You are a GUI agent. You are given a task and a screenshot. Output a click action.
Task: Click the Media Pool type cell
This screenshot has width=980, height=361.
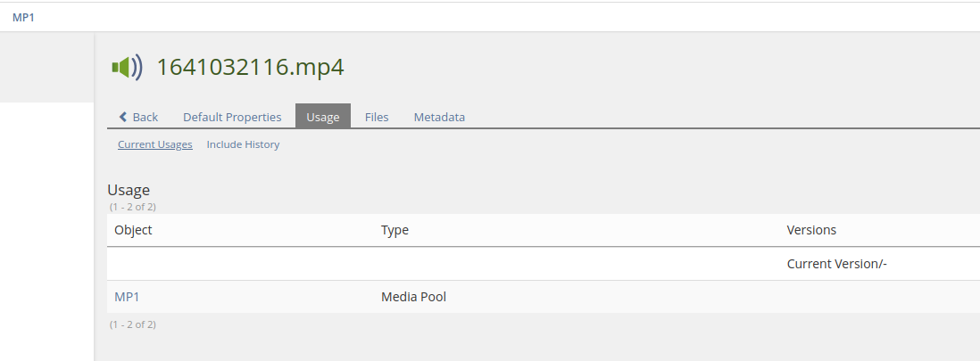414,297
